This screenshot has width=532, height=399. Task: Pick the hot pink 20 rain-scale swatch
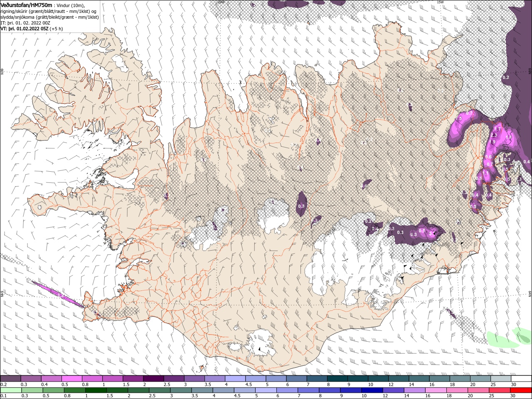coord(478,390)
